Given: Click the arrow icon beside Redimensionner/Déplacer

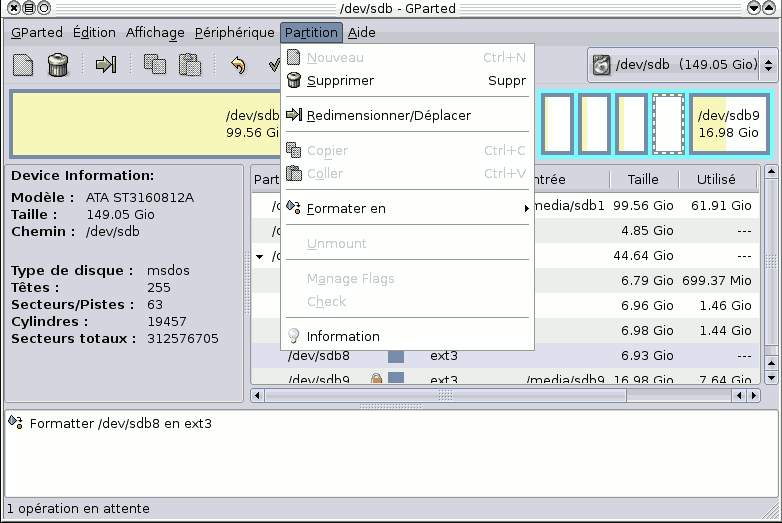Looking at the screenshot, I should coord(294,115).
